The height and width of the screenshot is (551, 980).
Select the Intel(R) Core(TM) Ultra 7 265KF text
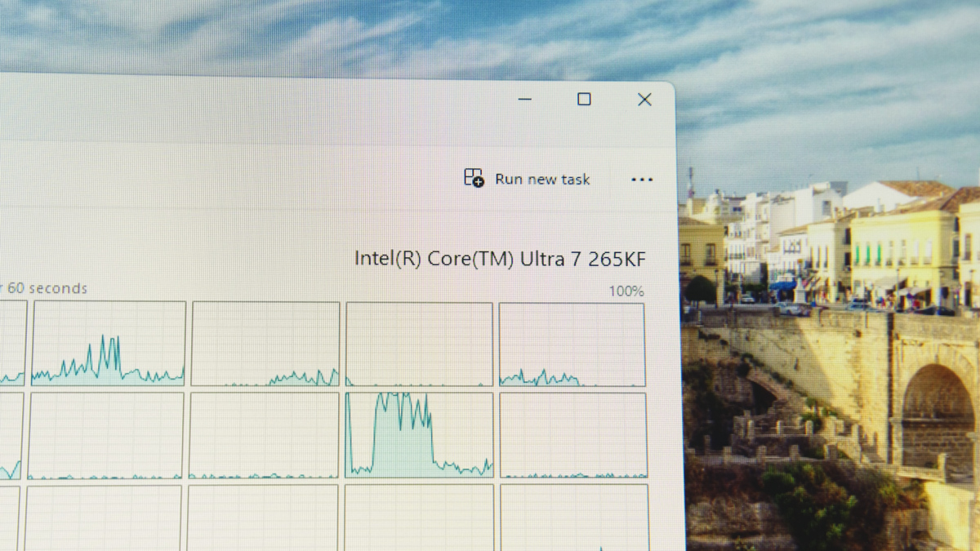(x=500, y=259)
